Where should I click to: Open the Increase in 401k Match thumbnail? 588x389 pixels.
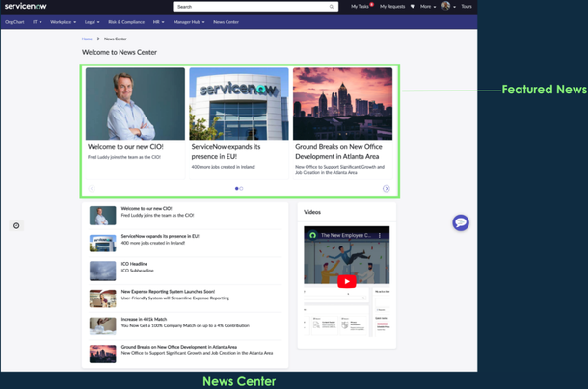click(x=102, y=326)
